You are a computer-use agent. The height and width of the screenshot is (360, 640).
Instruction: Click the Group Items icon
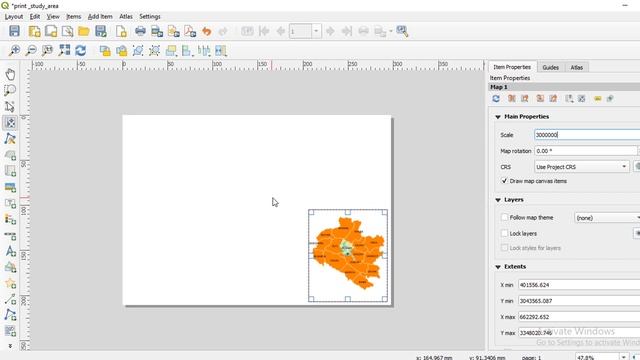(x=138, y=51)
